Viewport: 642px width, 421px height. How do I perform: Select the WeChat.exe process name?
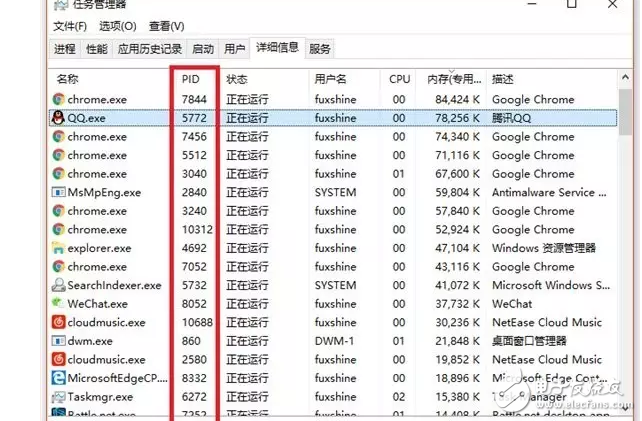97,303
